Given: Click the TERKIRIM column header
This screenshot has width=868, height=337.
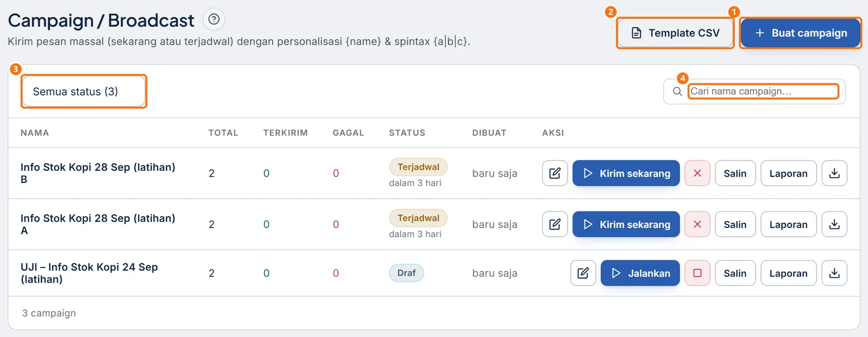Looking at the screenshot, I should point(285,133).
